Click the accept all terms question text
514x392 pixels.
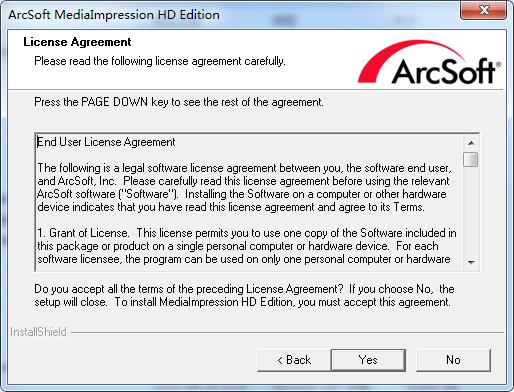(x=244, y=295)
